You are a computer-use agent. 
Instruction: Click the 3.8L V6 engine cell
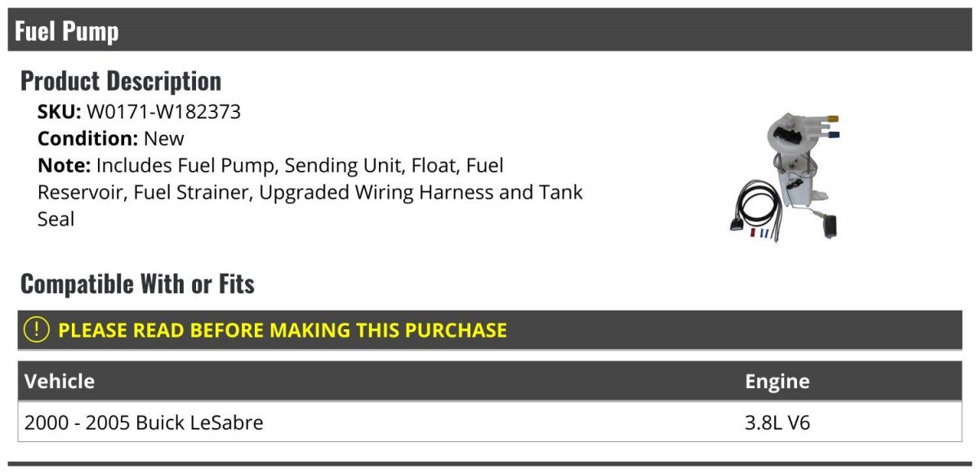click(777, 423)
